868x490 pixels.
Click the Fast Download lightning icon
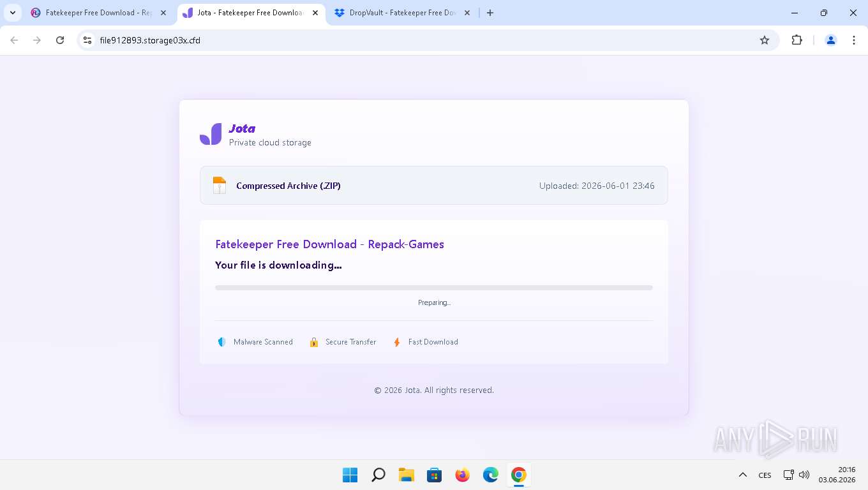[397, 342]
